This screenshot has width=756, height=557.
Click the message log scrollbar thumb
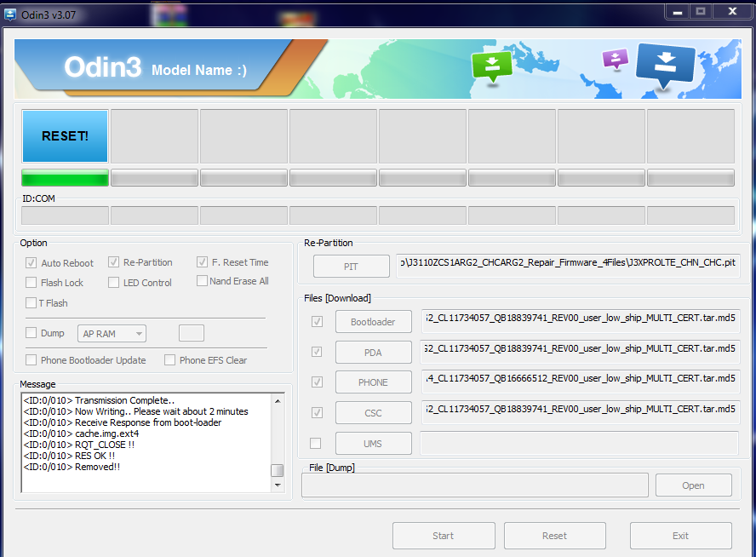[x=278, y=470]
